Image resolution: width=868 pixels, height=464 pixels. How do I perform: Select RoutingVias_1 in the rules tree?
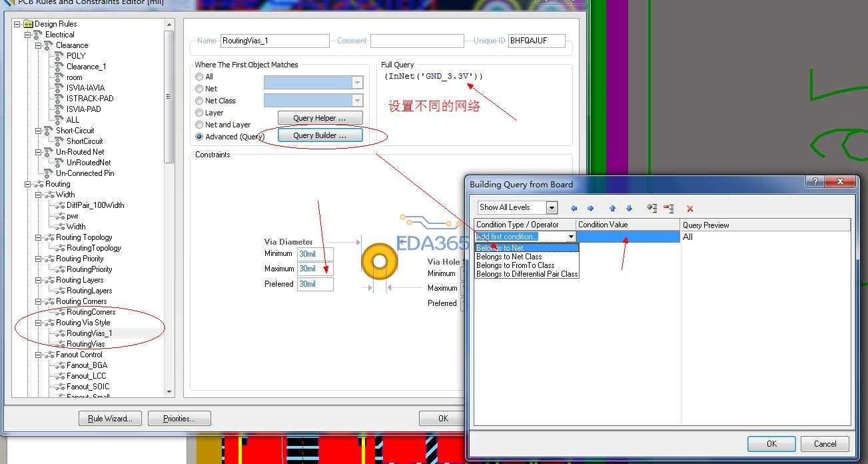click(x=89, y=333)
